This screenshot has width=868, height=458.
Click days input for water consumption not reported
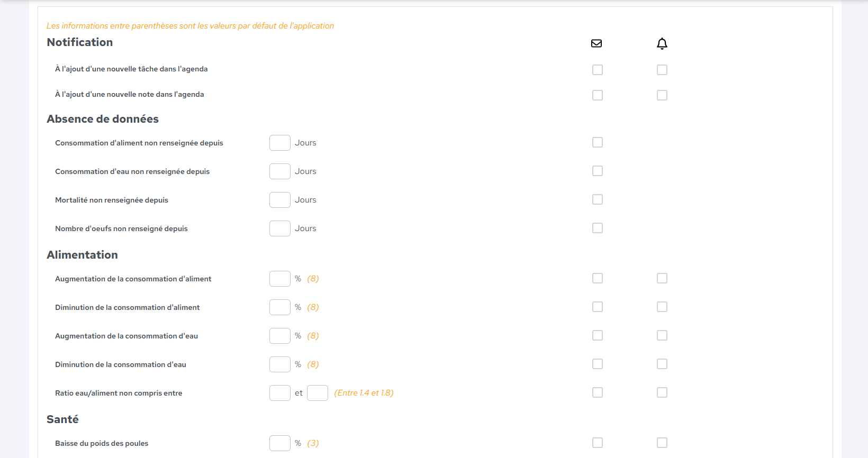coord(279,171)
